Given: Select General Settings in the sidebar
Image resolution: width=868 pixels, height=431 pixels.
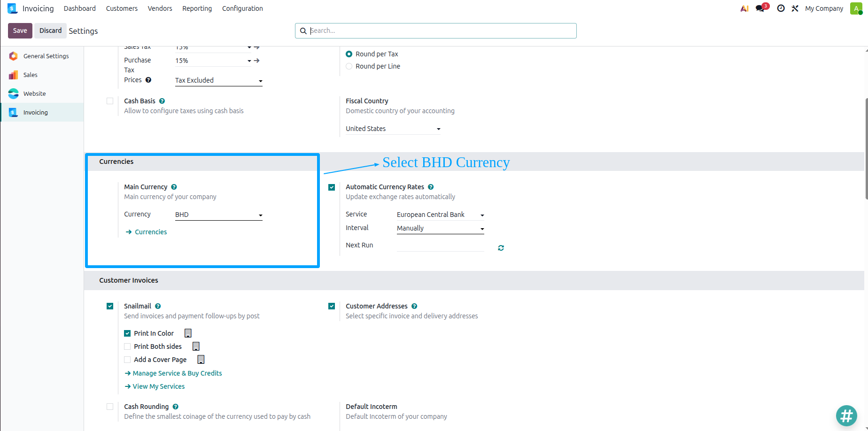Looking at the screenshot, I should pyautogui.click(x=42, y=56).
